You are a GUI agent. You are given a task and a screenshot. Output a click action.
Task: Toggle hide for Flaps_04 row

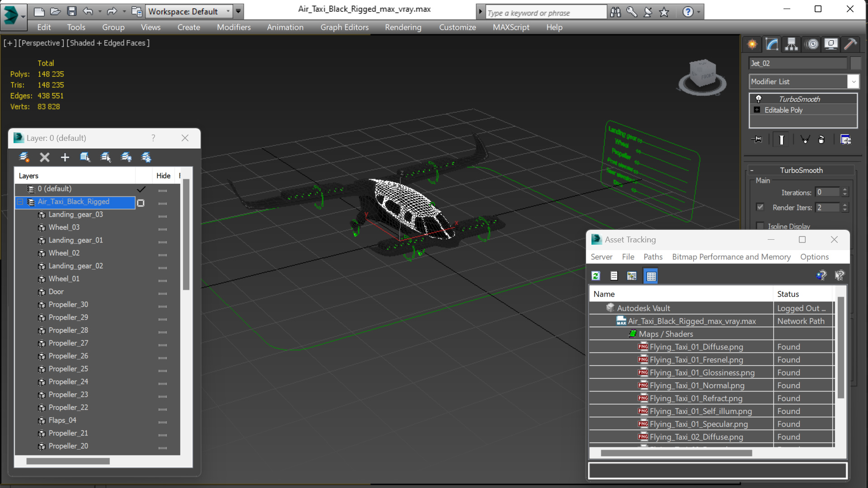click(x=163, y=422)
